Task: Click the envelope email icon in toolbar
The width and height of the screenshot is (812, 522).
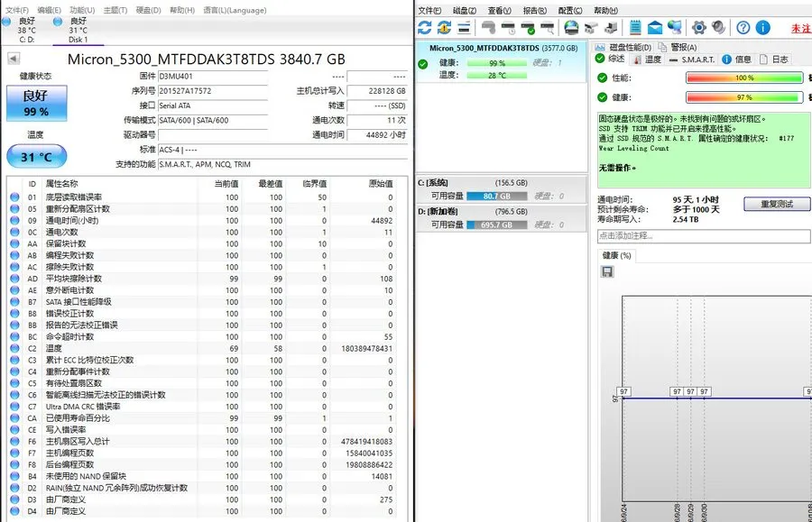Action: coord(655,27)
